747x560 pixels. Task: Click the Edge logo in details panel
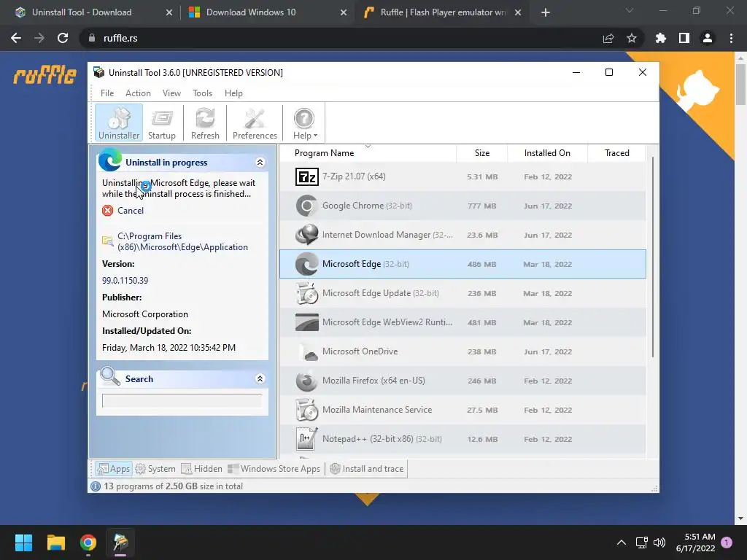click(110, 160)
